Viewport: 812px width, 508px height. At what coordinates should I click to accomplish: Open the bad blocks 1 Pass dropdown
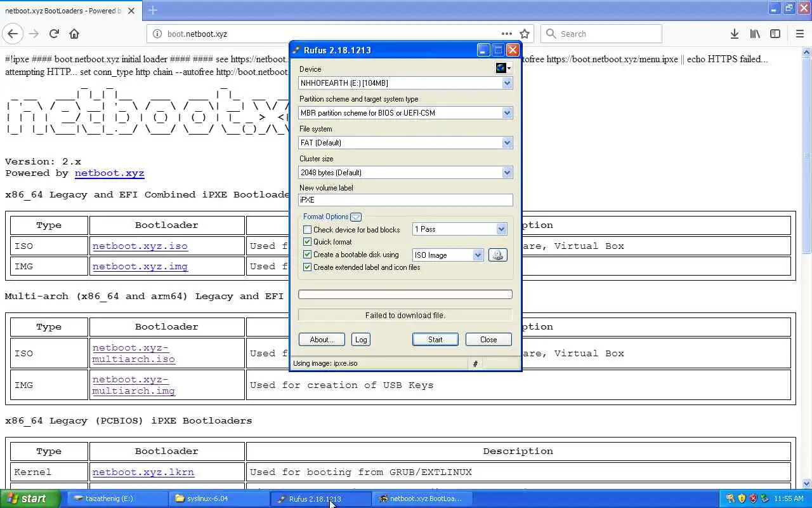pyautogui.click(x=459, y=229)
